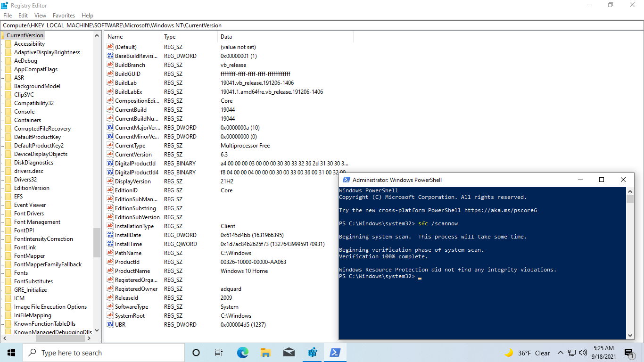The height and width of the screenshot is (362, 644).
Task: Open the Mail app from the taskbar
Action: [289, 353]
